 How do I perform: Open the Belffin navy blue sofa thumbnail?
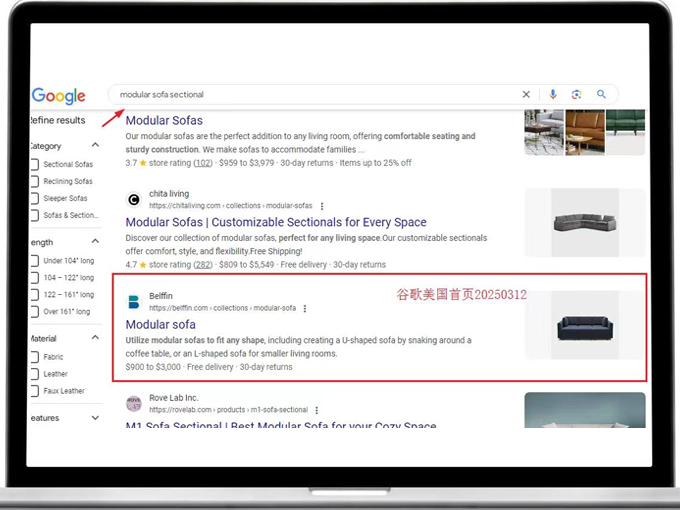click(x=585, y=325)
